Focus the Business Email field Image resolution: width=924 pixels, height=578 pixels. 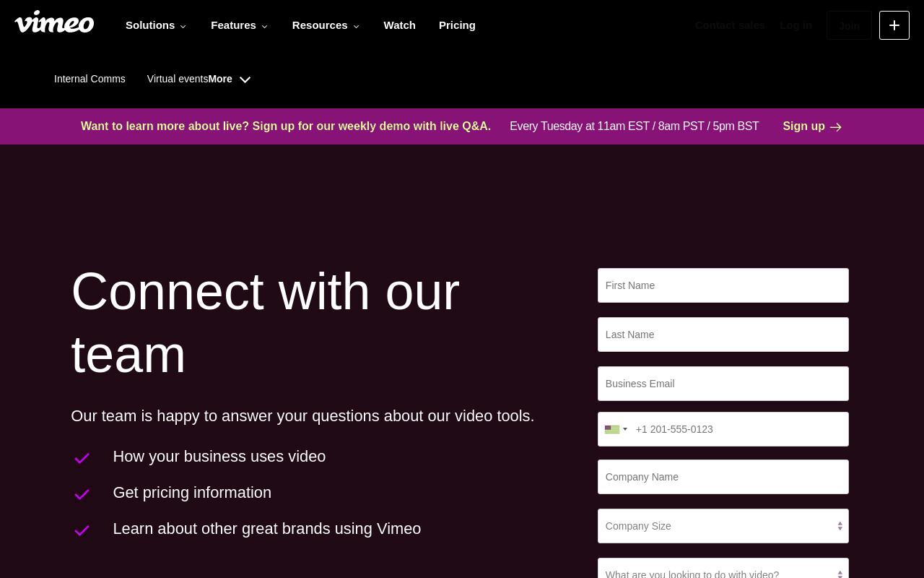coord(723,384)
